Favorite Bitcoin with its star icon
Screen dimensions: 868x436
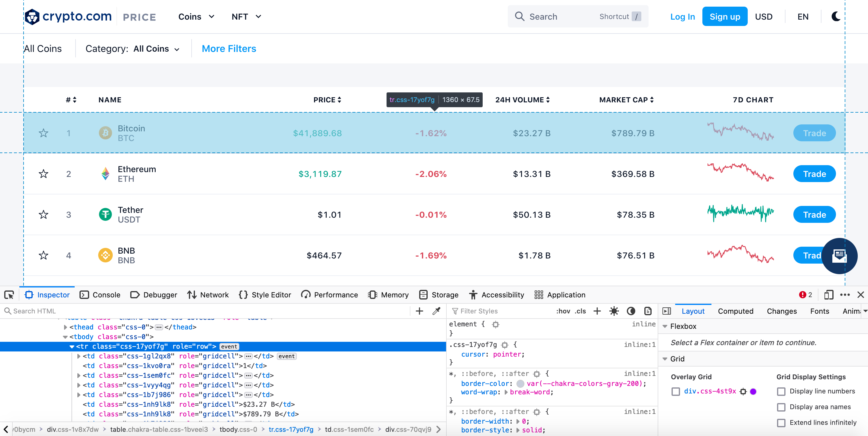(x=44, y=133)
